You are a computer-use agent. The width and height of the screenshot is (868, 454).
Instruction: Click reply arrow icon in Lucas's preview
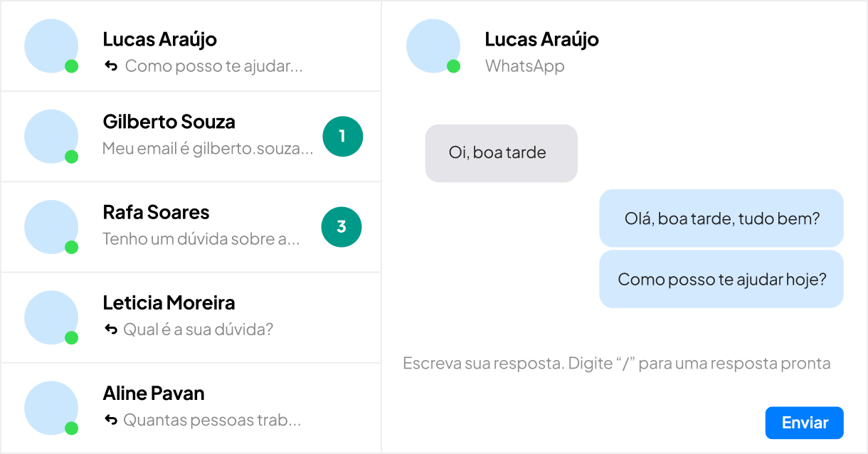click(110, 66)
